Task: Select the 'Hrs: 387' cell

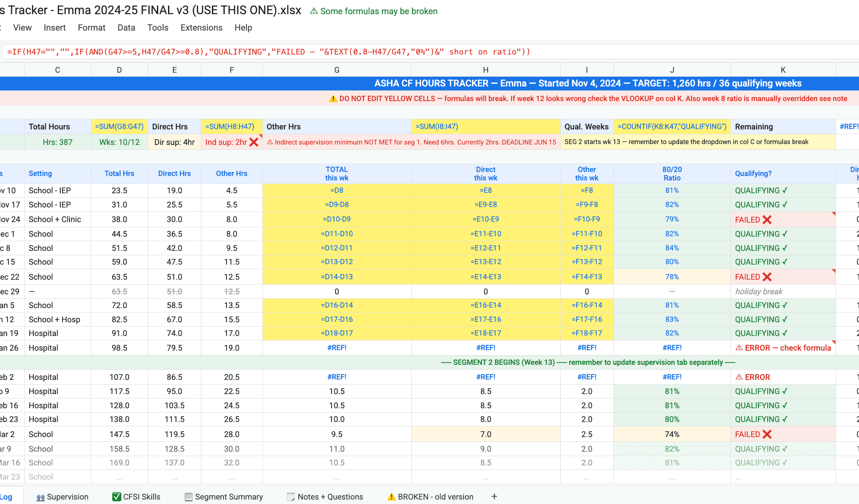Action: point(58,142)
